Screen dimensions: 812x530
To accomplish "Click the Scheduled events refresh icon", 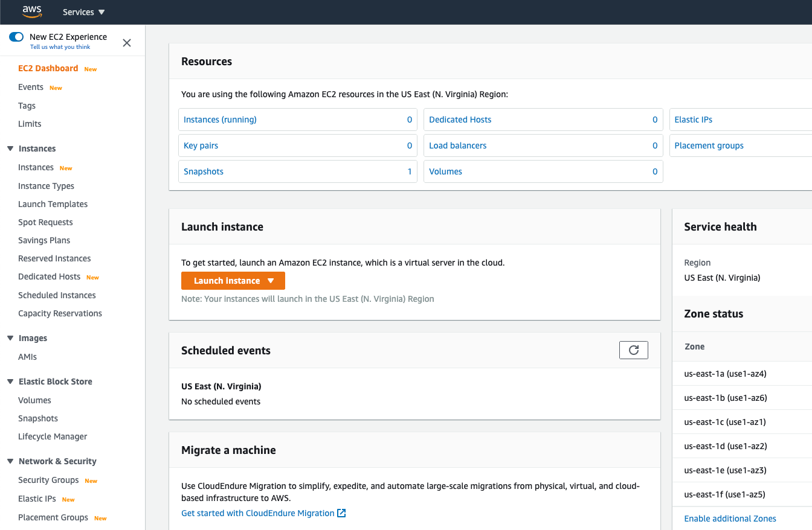I will click(x=633, y=350).
